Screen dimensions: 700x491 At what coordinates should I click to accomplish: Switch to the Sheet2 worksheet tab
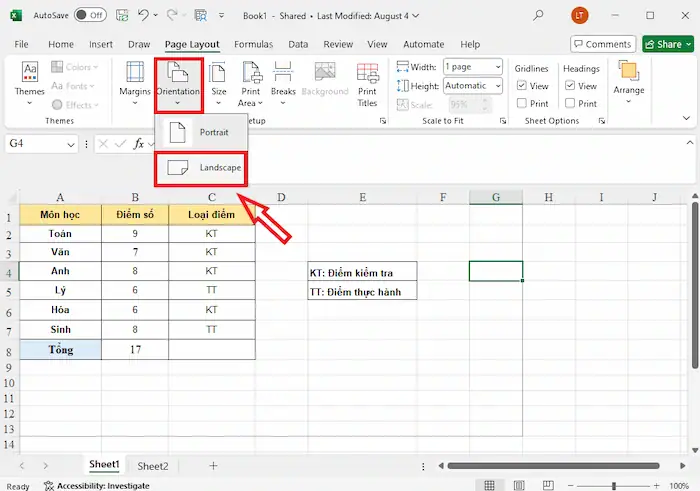coord(152,466)
